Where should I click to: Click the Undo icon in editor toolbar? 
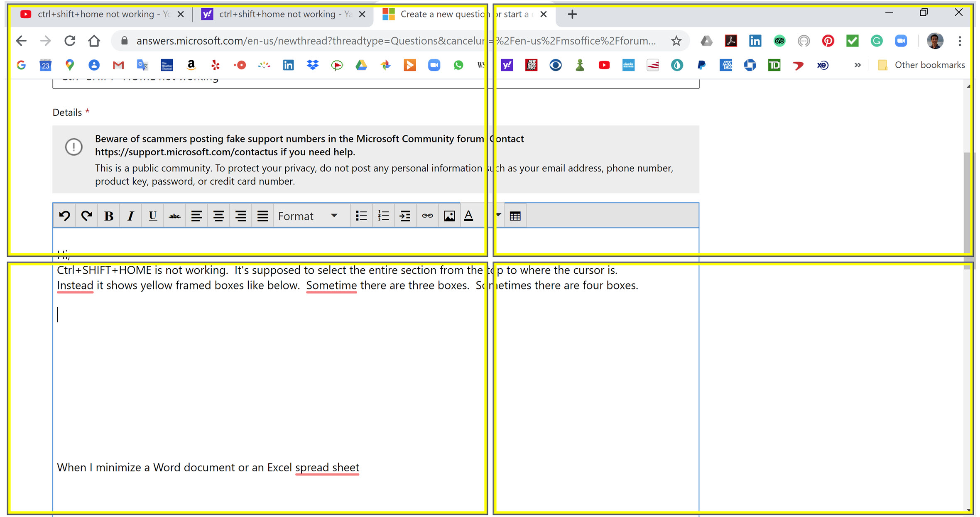(64, 216)
